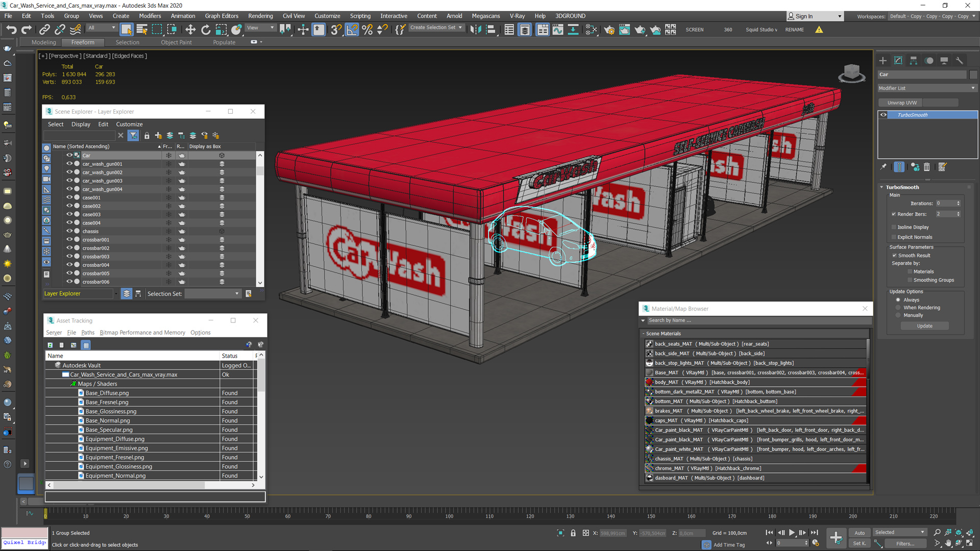The width and height of the screenshot is (980, 551).
Task: Click the Redo arrow icon
Action: (x=26, y=30)
